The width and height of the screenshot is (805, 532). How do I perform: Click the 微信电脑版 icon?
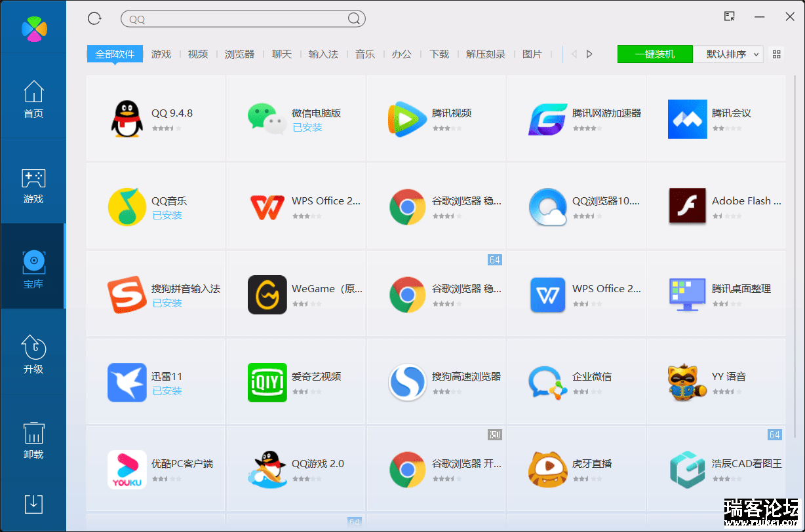tap(267, 119)
